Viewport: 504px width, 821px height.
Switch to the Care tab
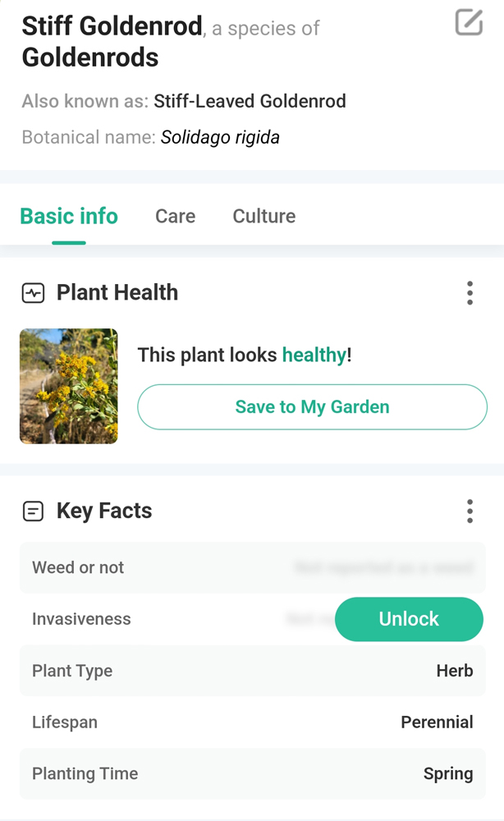[x=175, y=216]
